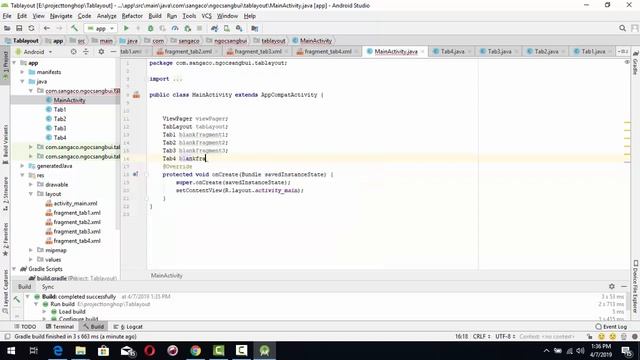This screenshot has height=360, width=640.
Task: Open the Logcat tool window
Action: pos(128,327)
